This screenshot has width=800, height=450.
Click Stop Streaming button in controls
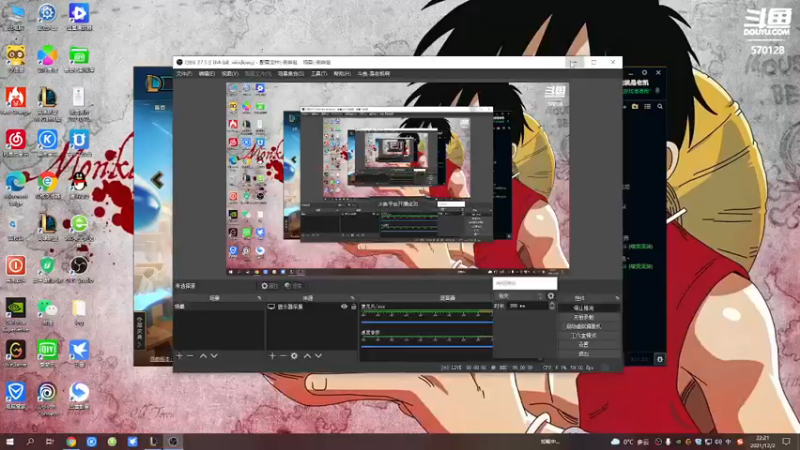[589, 308]
